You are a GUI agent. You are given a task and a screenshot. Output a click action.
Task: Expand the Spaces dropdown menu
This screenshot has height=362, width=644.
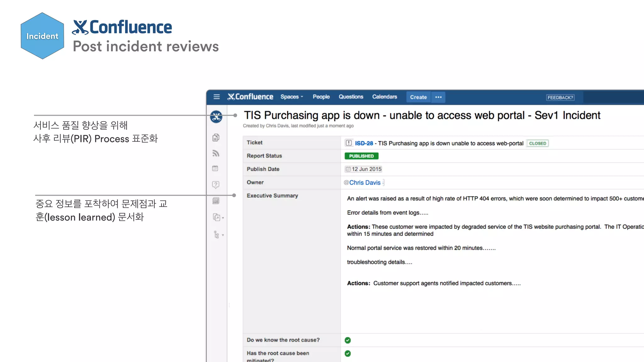291,97
